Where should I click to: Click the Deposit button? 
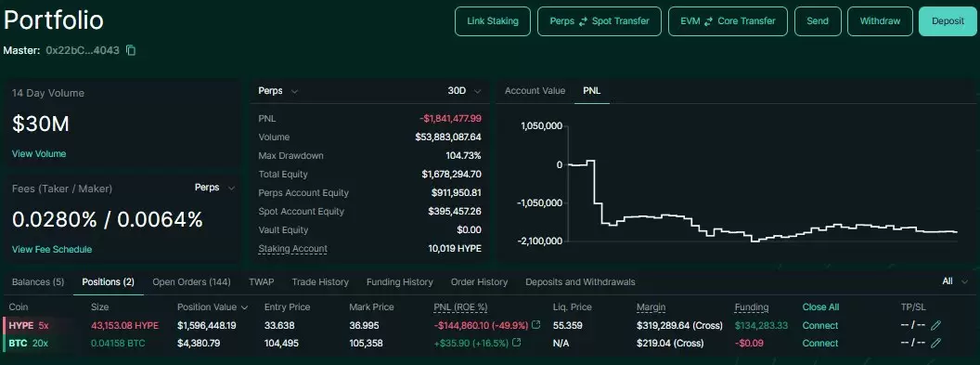pyautogui.click(x=948, y=21)
